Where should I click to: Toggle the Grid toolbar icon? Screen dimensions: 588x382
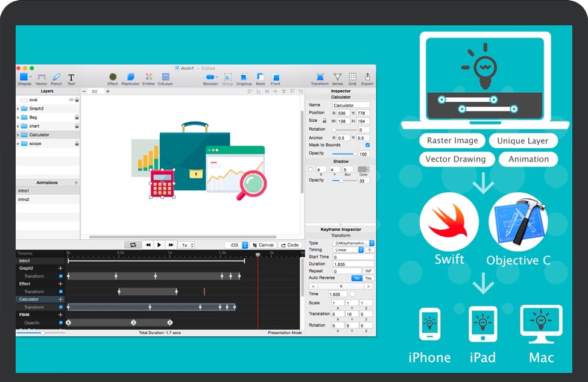352,77
